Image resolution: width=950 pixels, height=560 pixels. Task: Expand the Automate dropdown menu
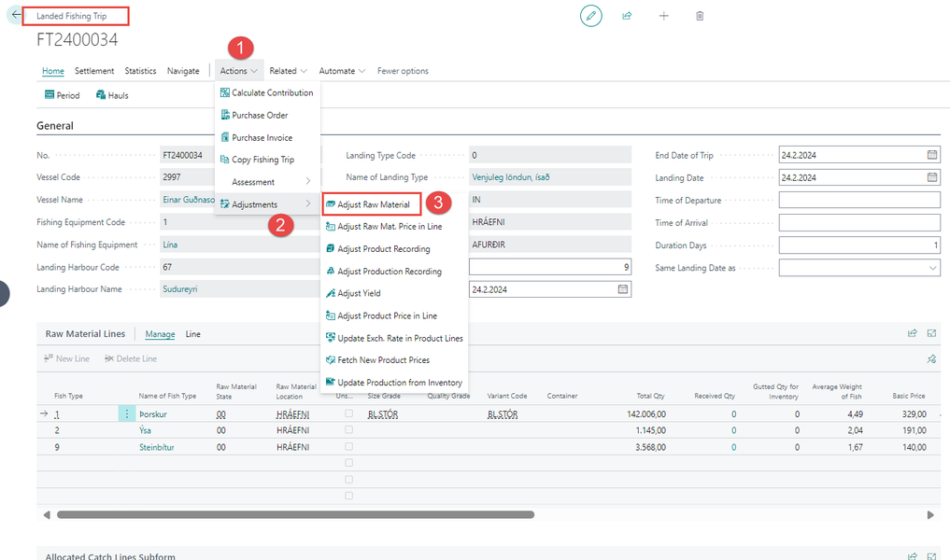[342, 71]
